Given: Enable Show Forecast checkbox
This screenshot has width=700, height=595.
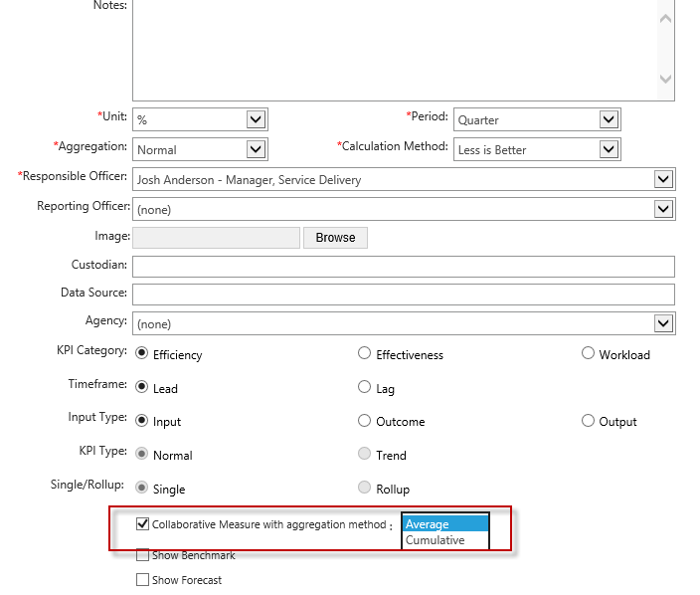Looking at the screenshot, I should pyautogui.click(x=142, y=580).
